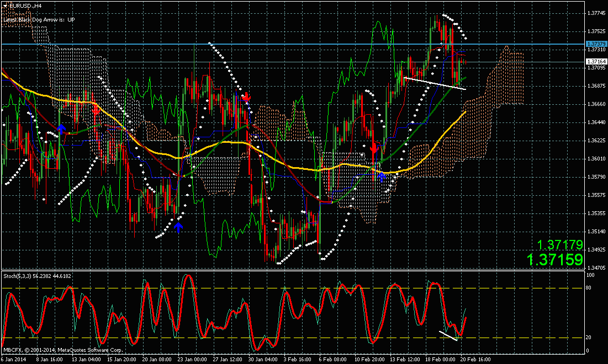The height and width of the screenshot is (364, 608).
Task: Click the 30 Jan 04:00 time label
Action: [x=263, y=360]
